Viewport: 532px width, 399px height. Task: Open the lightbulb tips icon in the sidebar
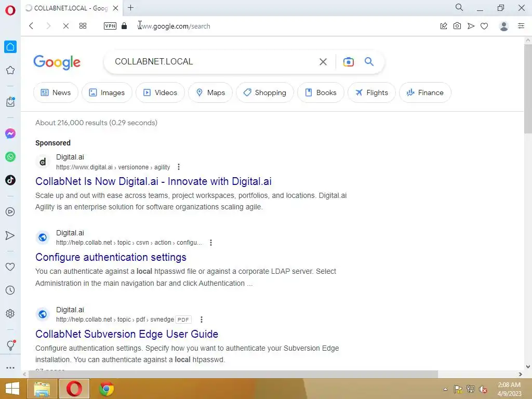tap(10, 345)
